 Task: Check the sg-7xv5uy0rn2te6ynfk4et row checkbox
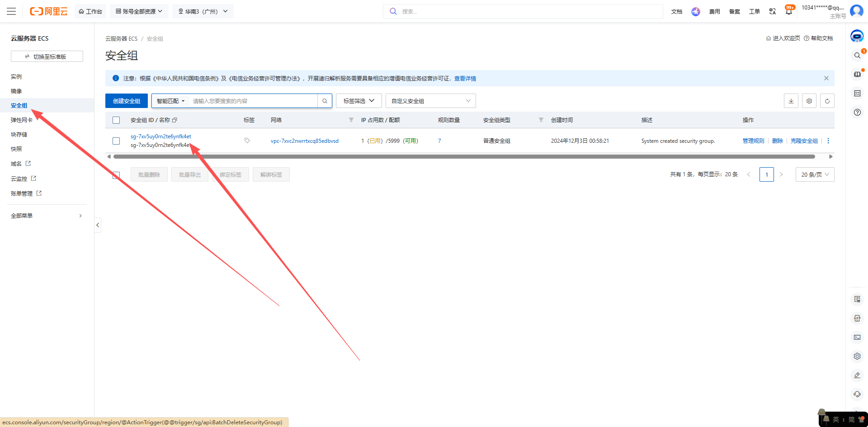(x=116, y=141)
